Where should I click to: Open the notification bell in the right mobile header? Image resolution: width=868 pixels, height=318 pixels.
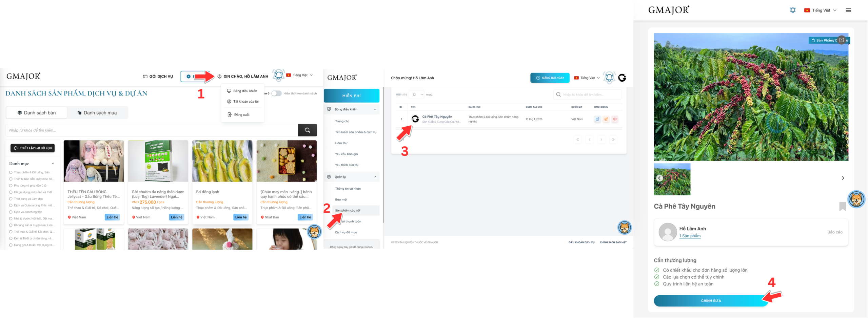tap(792, 10)
